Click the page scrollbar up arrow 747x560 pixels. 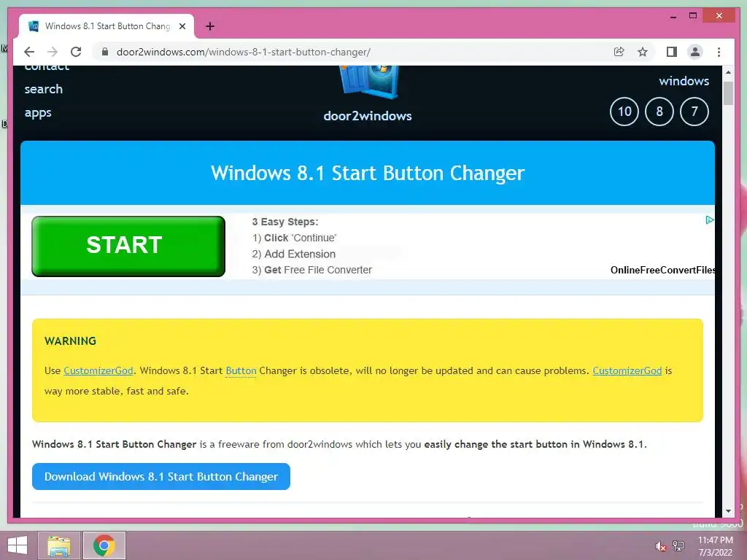tap(728, 72)
